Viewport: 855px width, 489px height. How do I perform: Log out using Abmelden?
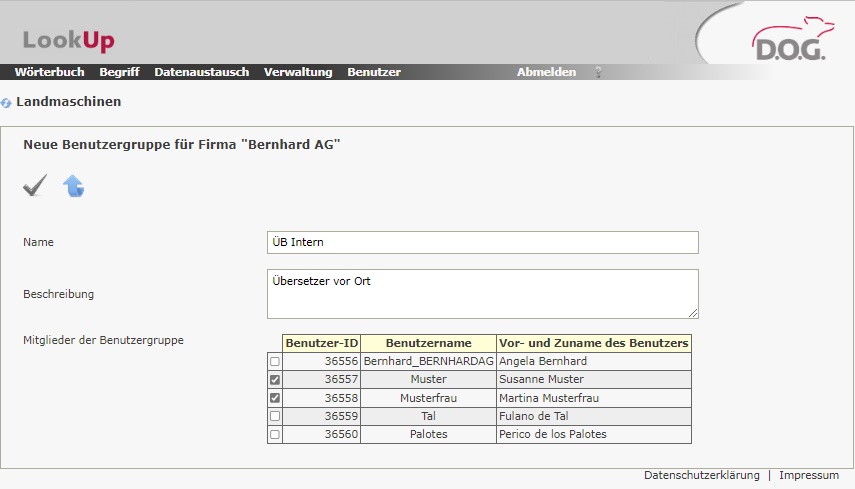546,73
